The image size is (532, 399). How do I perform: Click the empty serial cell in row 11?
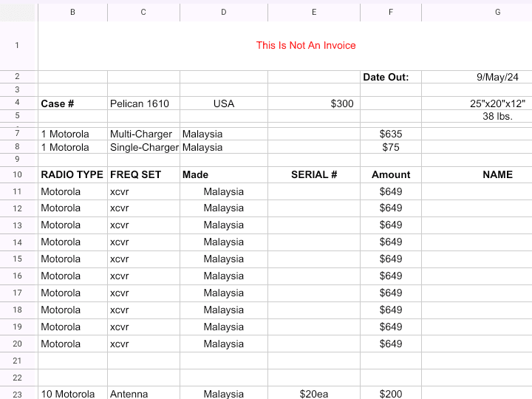(x=314, y=191)
